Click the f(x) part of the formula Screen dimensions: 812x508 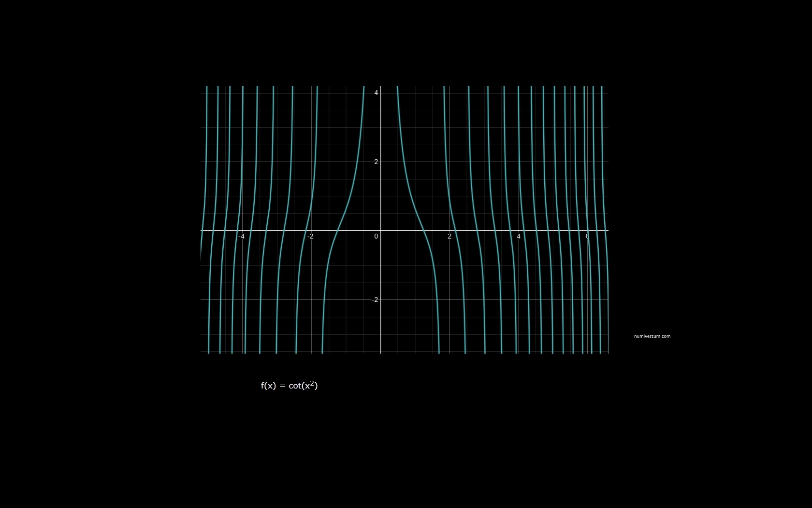[x=268, y=386]
